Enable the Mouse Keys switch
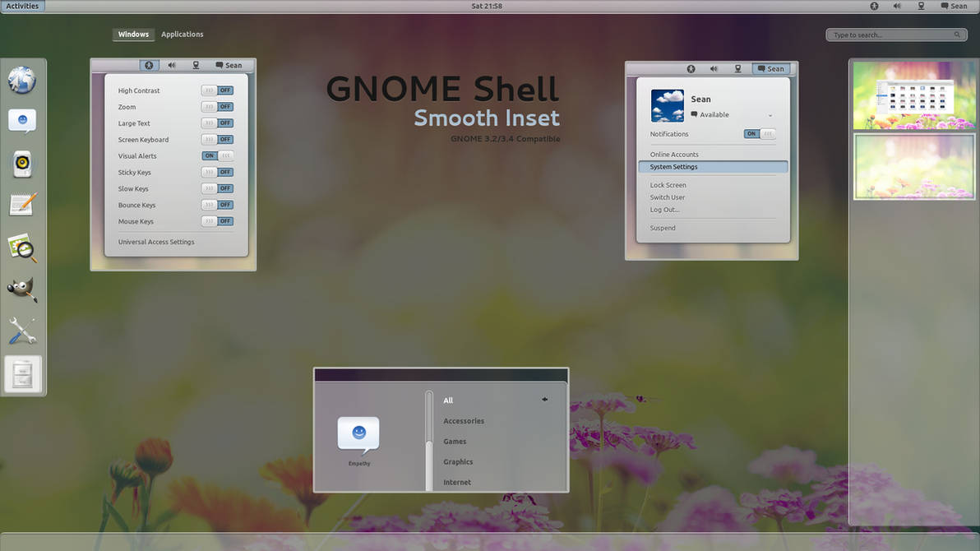980x551 pixels. [x=217, y=221]
